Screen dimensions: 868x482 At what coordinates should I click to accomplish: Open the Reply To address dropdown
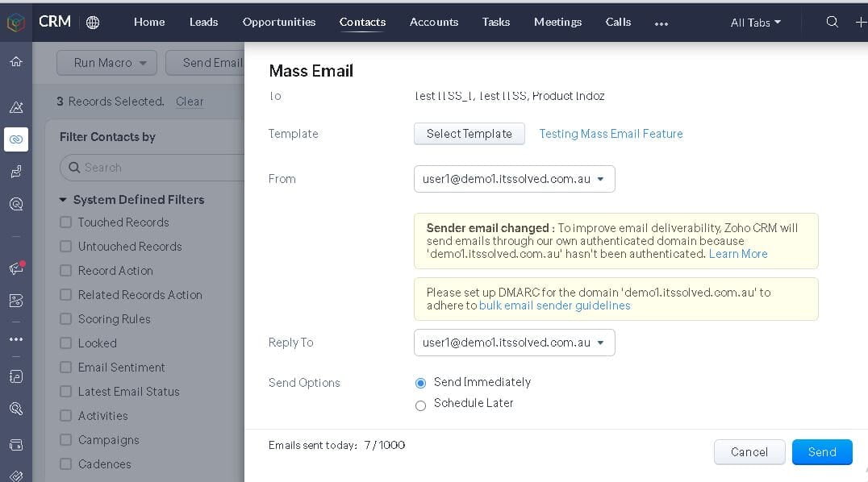point(514,343)
